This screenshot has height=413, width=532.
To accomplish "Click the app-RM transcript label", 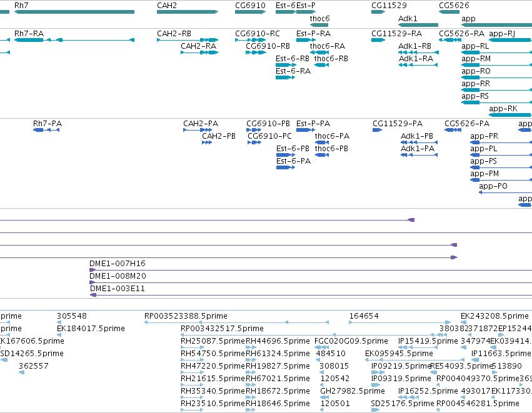I will [476, 59].
